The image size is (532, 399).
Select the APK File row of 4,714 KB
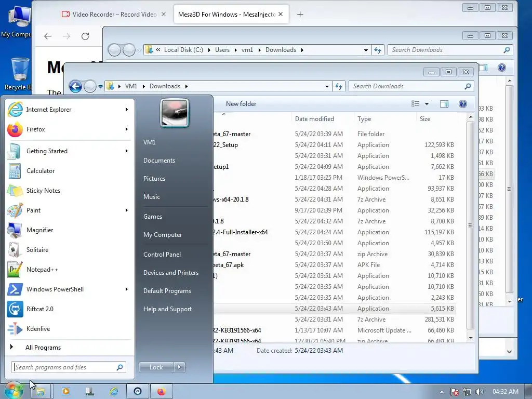[x=334, y=264]
